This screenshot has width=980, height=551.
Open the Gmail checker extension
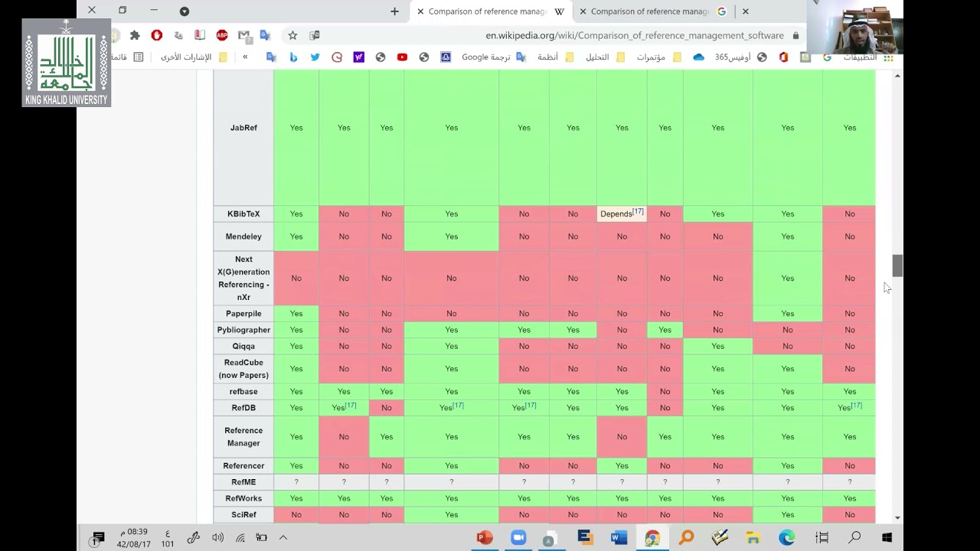point(244,35)
